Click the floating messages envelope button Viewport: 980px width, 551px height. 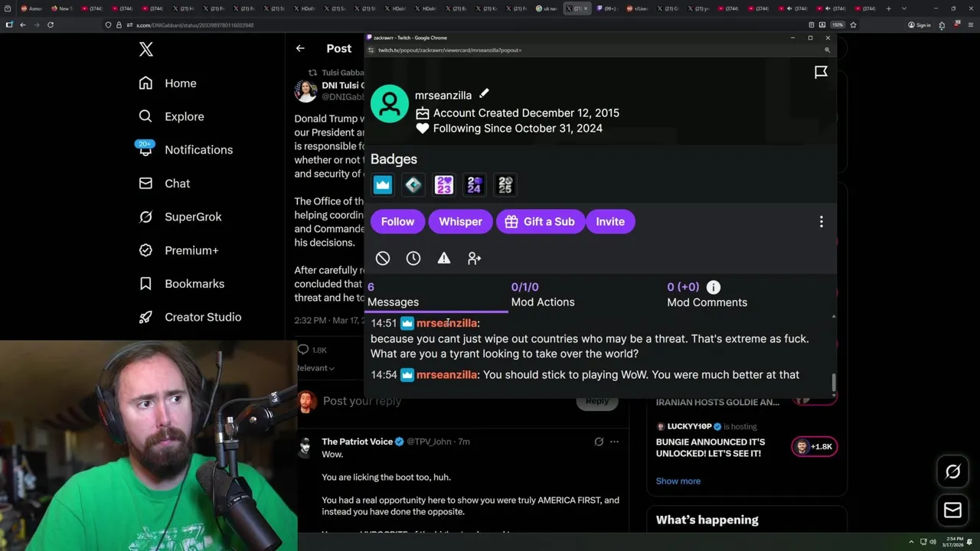coord(952,510)
